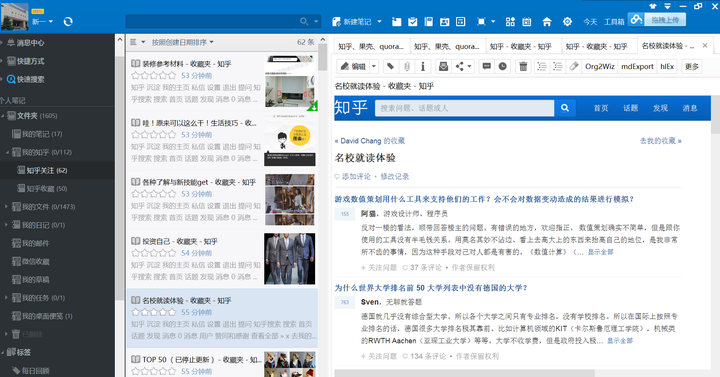Click 新建笔记 new note button
720x377 pixels.
point(352,22)
